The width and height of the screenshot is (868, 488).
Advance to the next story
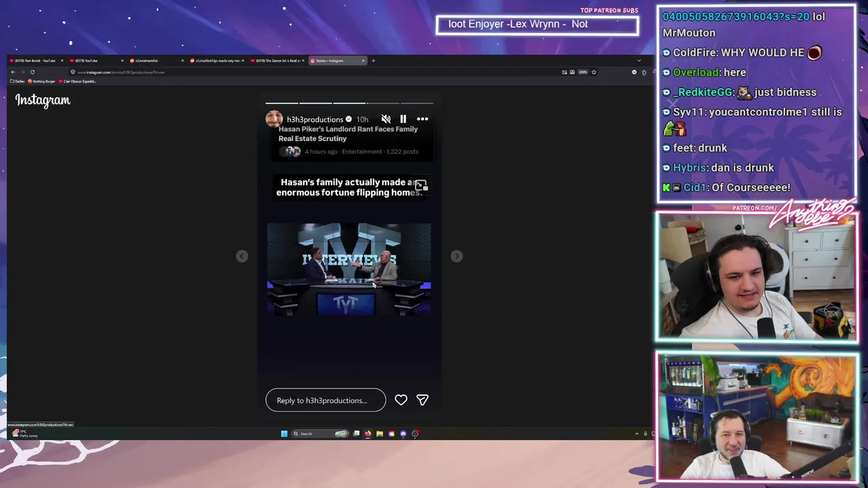tap(456, 256)
